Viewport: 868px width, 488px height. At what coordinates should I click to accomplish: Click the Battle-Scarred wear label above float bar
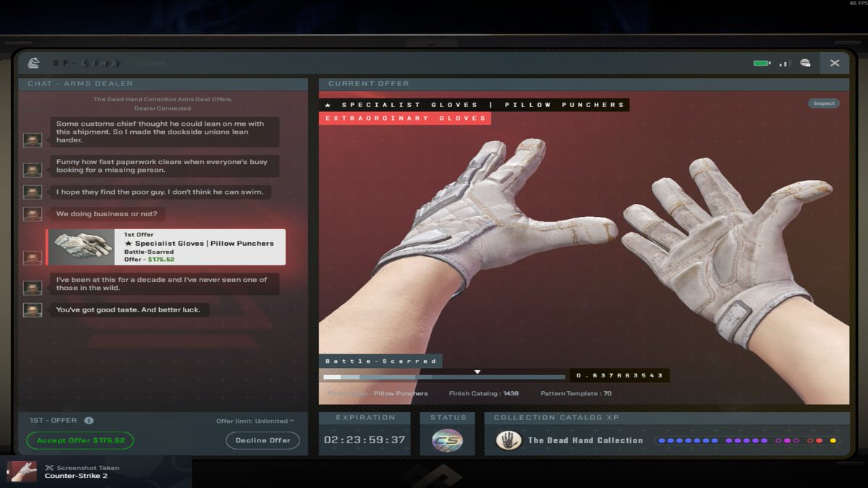coord(380,361)
